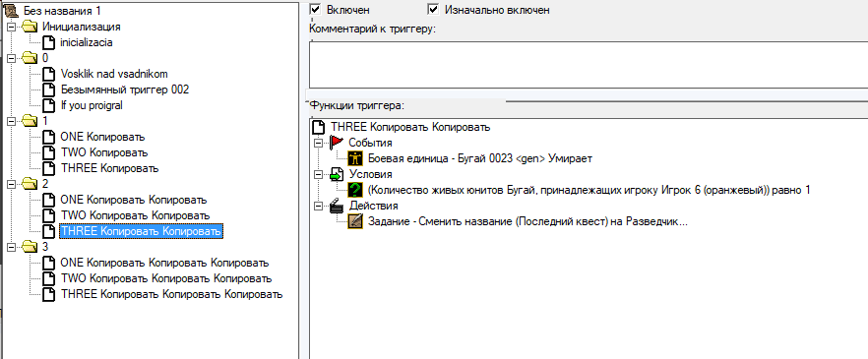Viewport: 868px width, 359px height.
Task: Select THREE Копировать Копировать Копировать trigger
Action: pos(171,294)
